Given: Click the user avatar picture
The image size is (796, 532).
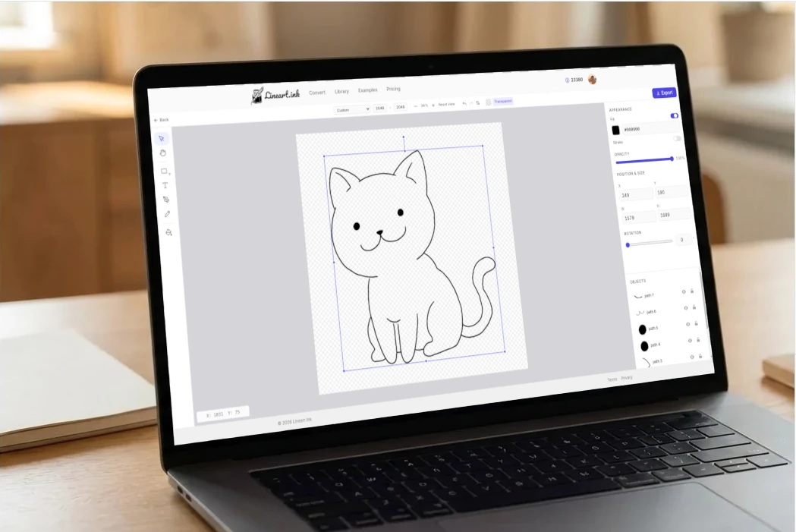Looking at the screenshot, I should 592,79.
